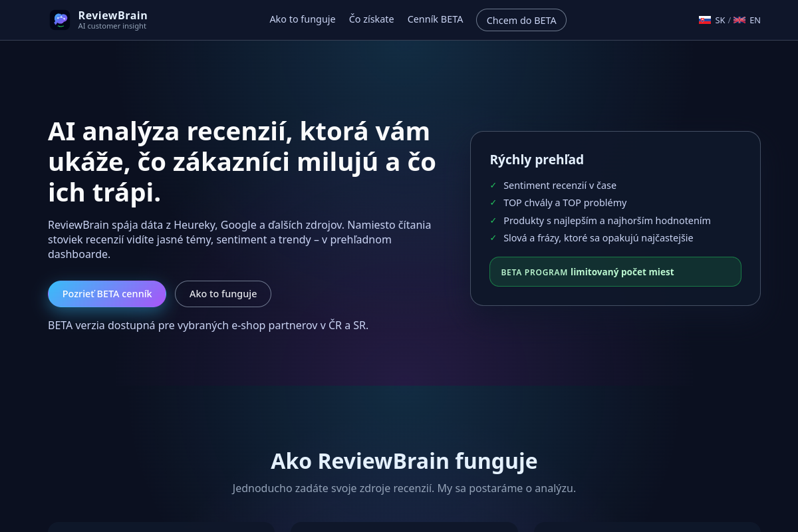The image size is (798, 532).
Task: Click the 'AI customer insight' tagline
Action: [112, 27]
